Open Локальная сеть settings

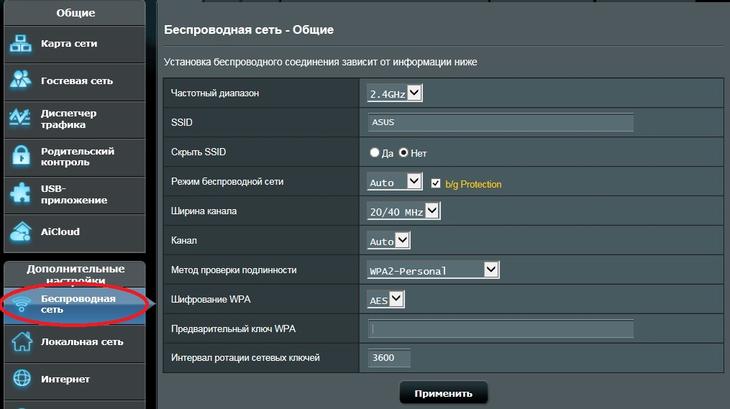coord(74,343)
